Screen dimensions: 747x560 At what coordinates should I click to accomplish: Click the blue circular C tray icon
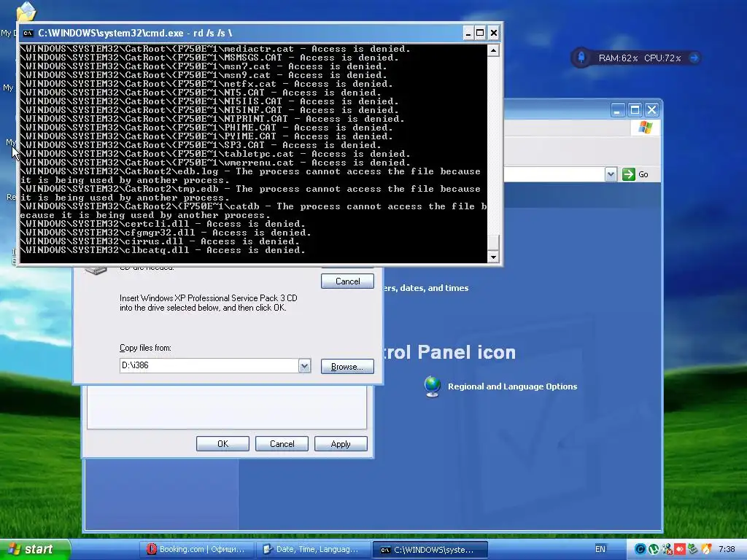coord(640,549)
